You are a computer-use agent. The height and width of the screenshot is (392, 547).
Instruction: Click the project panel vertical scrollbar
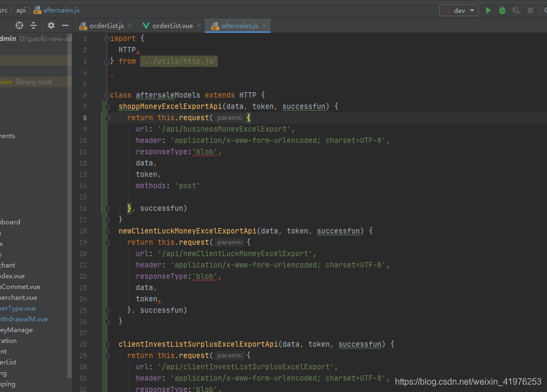pyautogui.click(x=70, y=206)
